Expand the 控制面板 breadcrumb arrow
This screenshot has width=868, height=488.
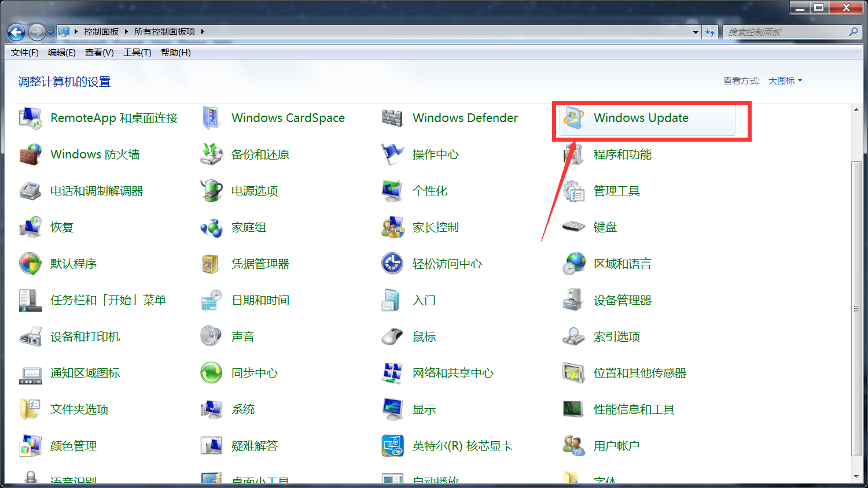(x=126, y=32)
